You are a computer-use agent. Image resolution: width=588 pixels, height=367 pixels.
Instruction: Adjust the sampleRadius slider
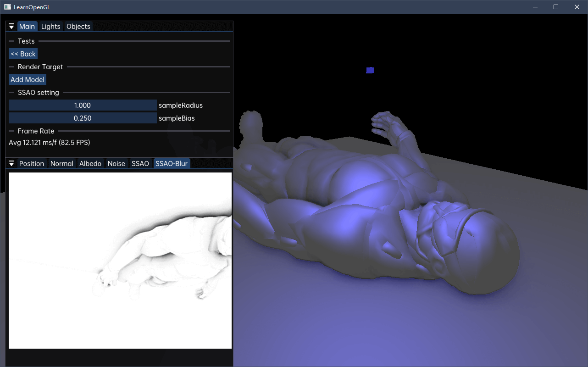(x=83, y=106)
